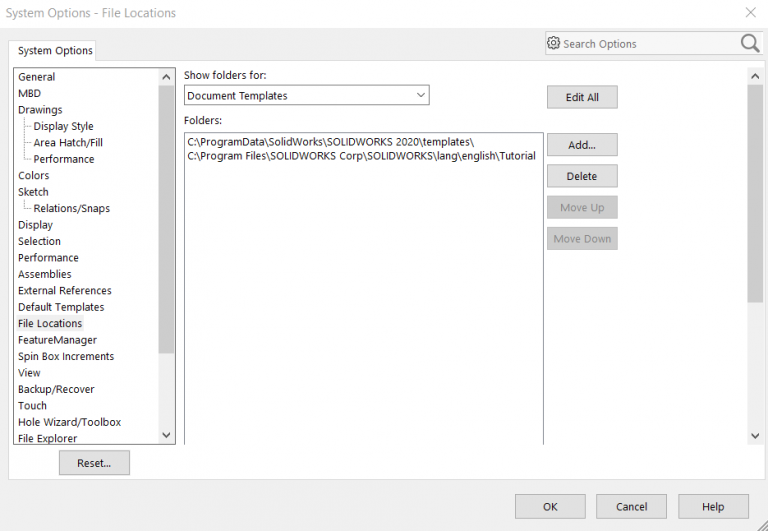The height and width of the screenshot is (531, 768).
Task: Click Add... to add a folder
Action: tap(581, 145)
